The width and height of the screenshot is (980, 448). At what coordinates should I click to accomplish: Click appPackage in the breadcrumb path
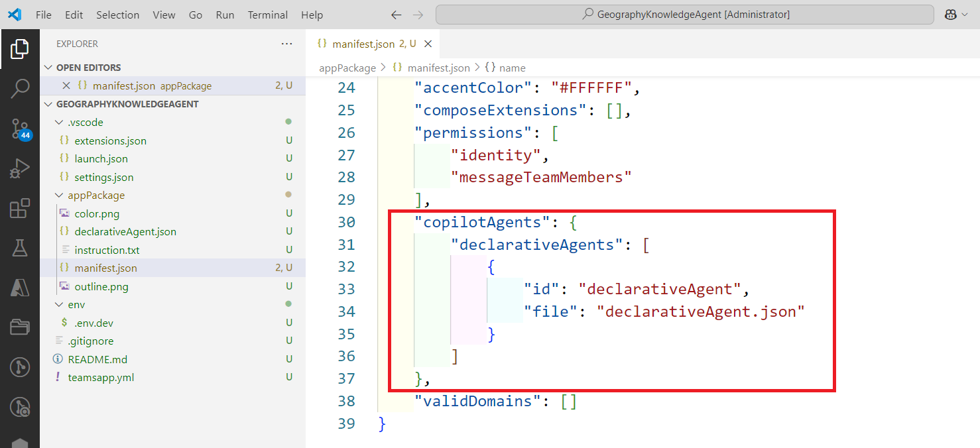click(x=347, y=68)
